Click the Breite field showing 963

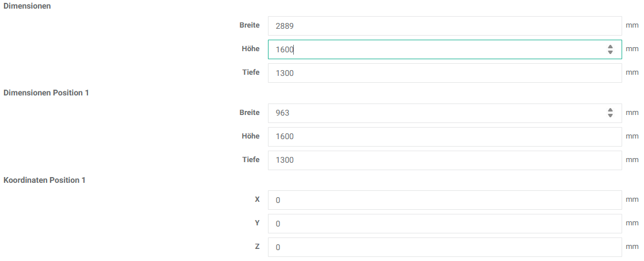(437, 113)
